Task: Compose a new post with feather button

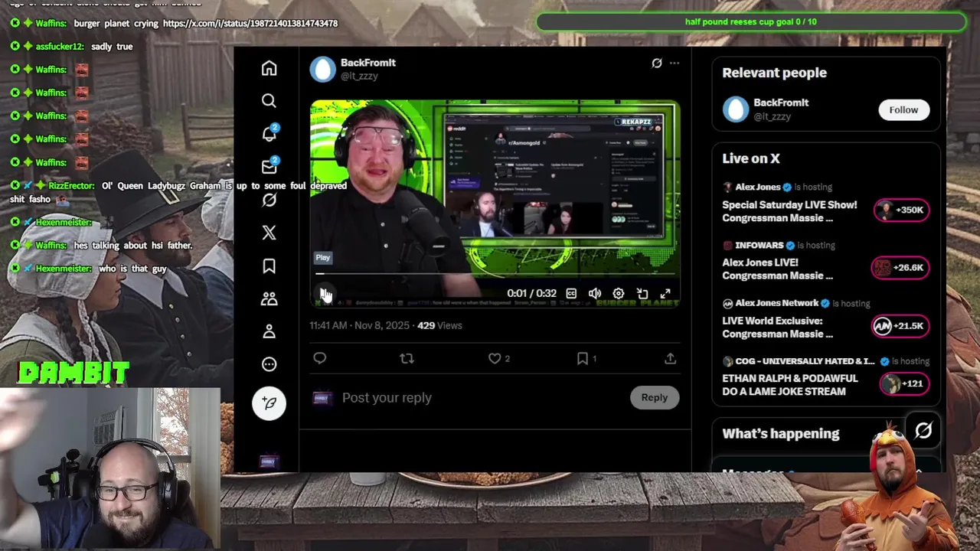Action: [269, 403]
